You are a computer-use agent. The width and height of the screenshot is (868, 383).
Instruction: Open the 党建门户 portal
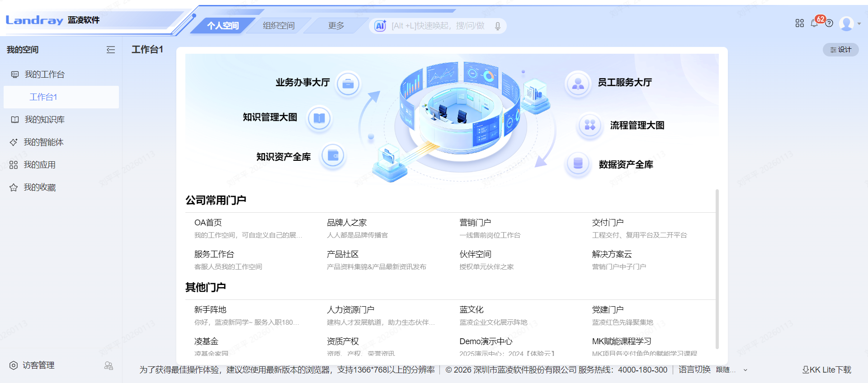[x=608, y=310]
